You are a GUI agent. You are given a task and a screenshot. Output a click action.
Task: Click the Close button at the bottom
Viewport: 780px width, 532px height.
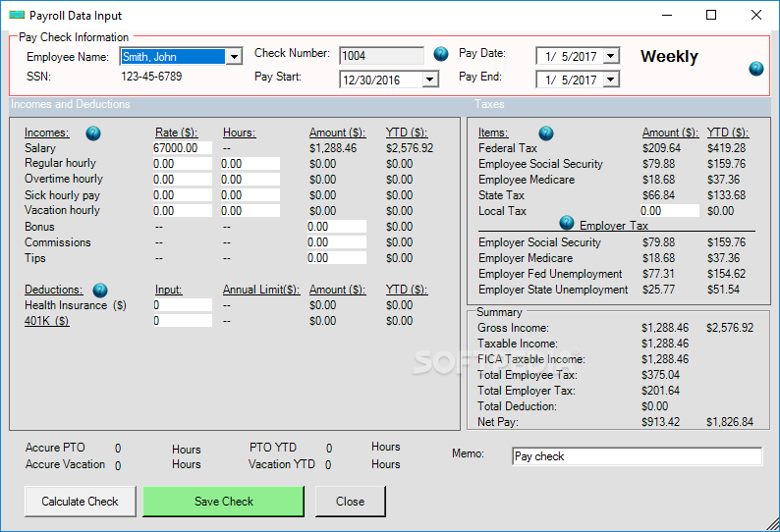point(350,502)
